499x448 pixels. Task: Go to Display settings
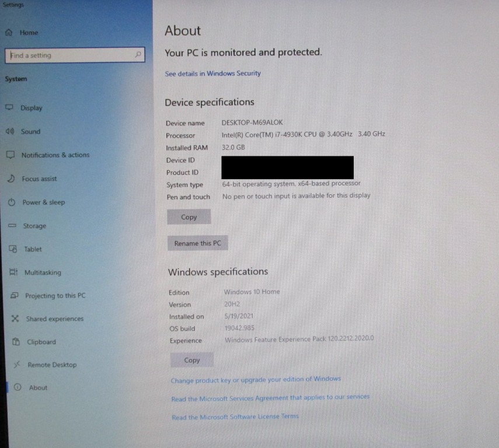(x=31, y=108)
